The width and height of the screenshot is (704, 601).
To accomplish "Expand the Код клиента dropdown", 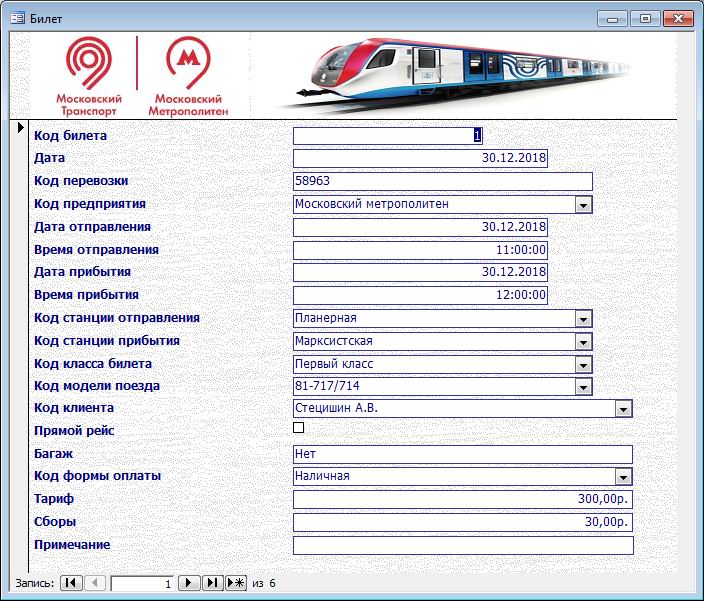I will tap(623, 409).
